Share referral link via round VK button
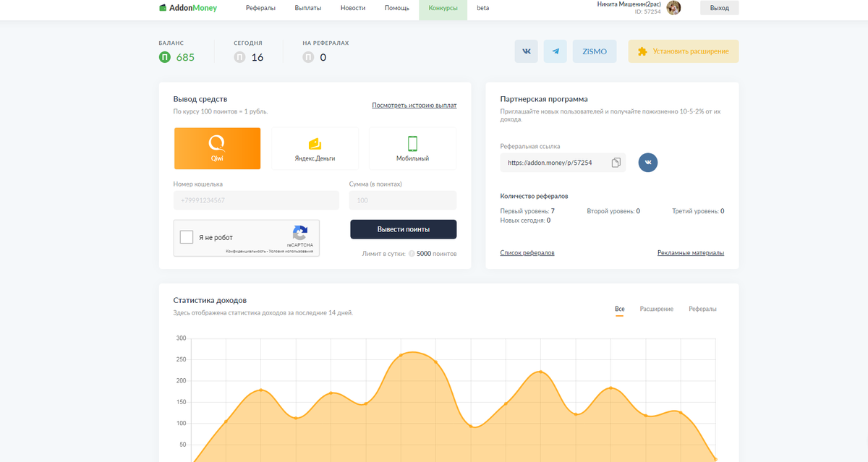The height and width of the screenshot is (462, 868). click(648, 163)
